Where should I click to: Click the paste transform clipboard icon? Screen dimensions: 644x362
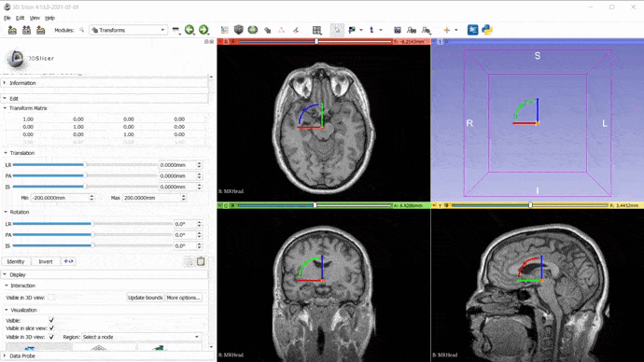tap(201, 261)
